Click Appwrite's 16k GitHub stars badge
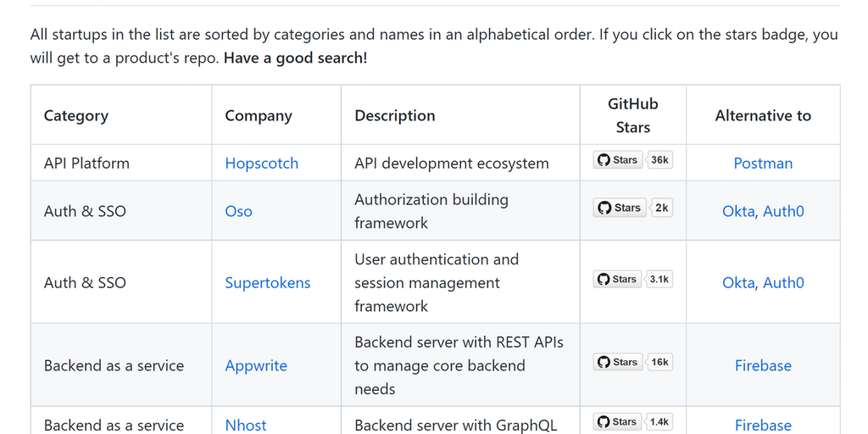This screenshot has width=868, height=434. [x=632, y=362]
